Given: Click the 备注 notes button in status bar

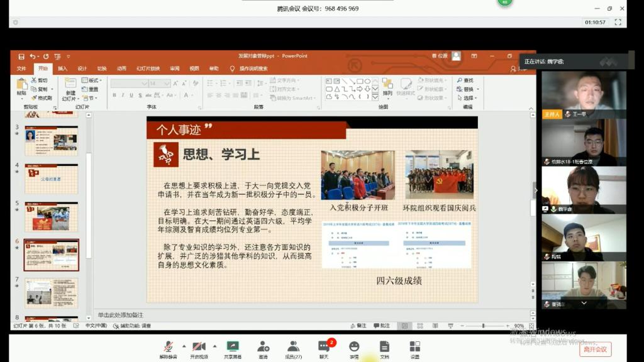Looking at the screenshot, I should (x=358, y=326).
